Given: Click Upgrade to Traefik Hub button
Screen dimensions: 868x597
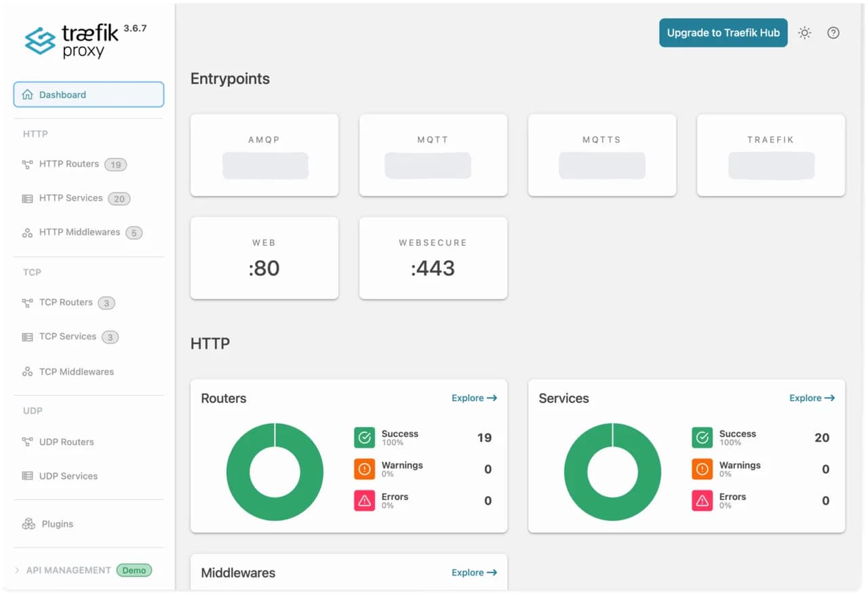Looking at the screenshot, I should click(724, 33).
